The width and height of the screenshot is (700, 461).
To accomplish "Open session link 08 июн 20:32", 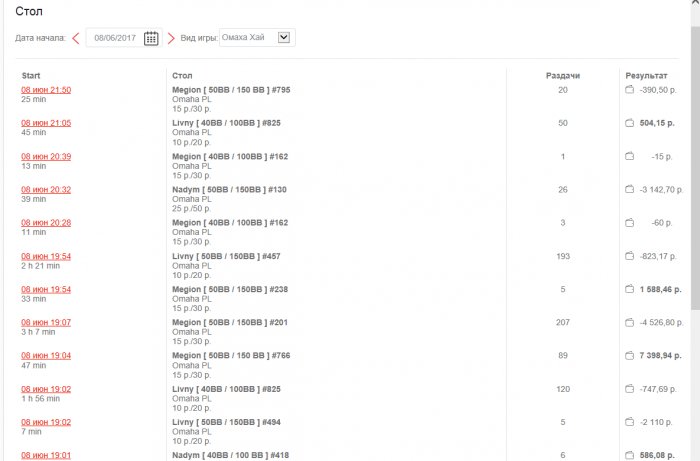I will tap(46, 189).
